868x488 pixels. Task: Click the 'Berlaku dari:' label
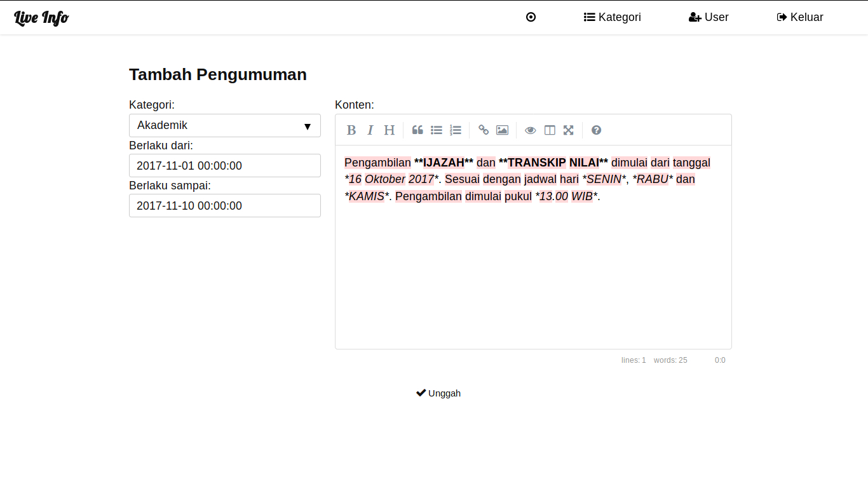(161, 146)
